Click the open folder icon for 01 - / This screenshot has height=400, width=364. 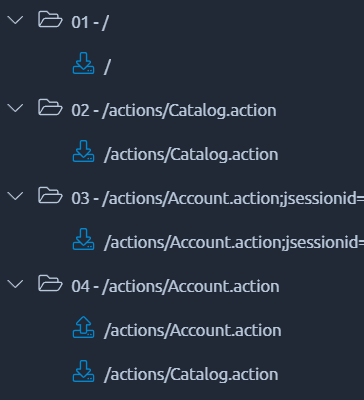point(50,19)
